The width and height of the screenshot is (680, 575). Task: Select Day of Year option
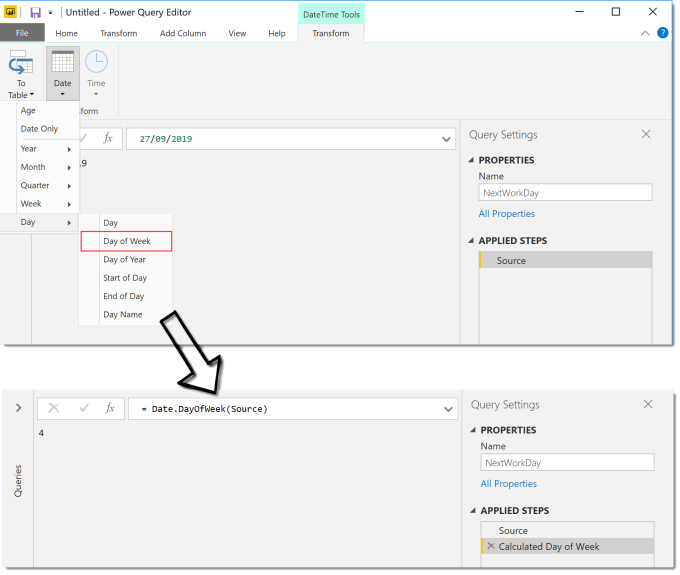[126, 259]
